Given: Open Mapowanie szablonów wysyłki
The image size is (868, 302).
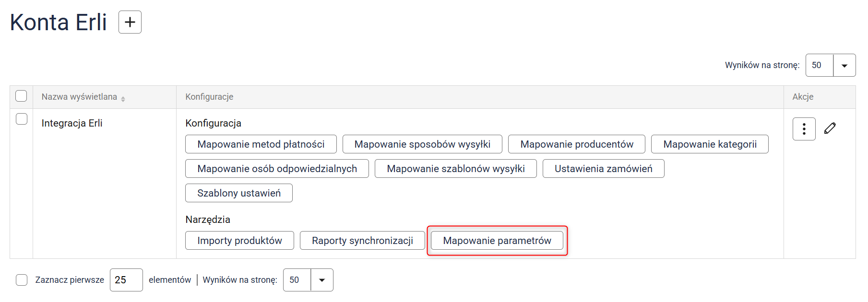Looking at the screenshot, I should pos(455,169).
